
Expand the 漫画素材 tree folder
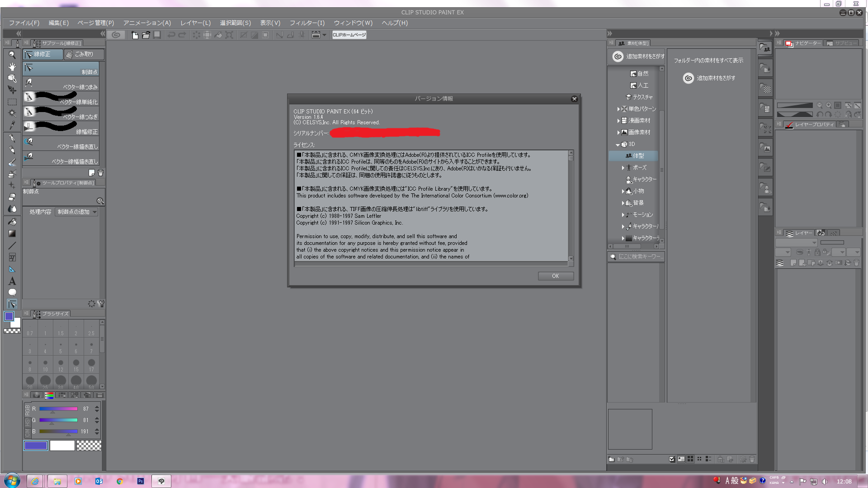618,121
